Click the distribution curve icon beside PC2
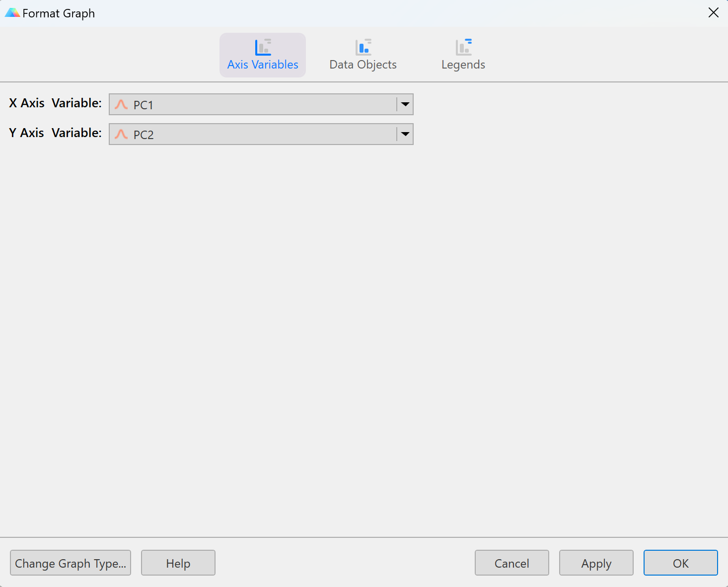Viewport: 728px width, 587px height. coord(122,134)
